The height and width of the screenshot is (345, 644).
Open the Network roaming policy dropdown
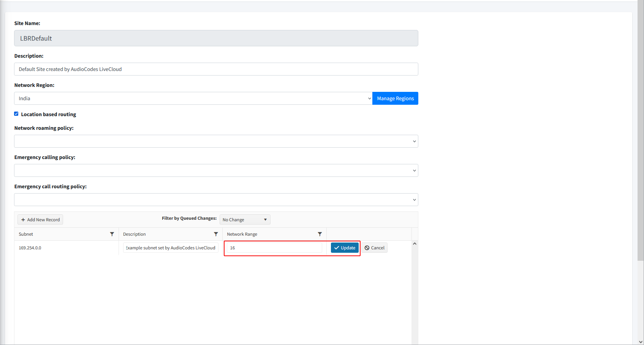coord(216,141)
